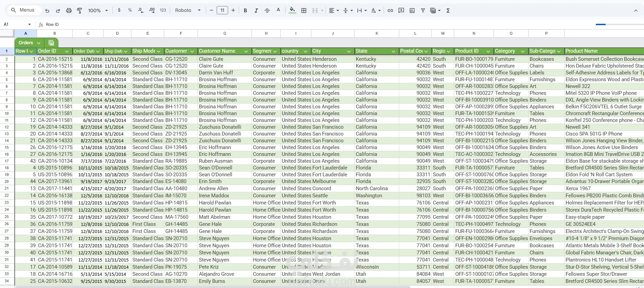This screenshot has width=644, height=288.
Task: Click order ID CA-2016-13868 cell
Action: click(x=55, y=73)
